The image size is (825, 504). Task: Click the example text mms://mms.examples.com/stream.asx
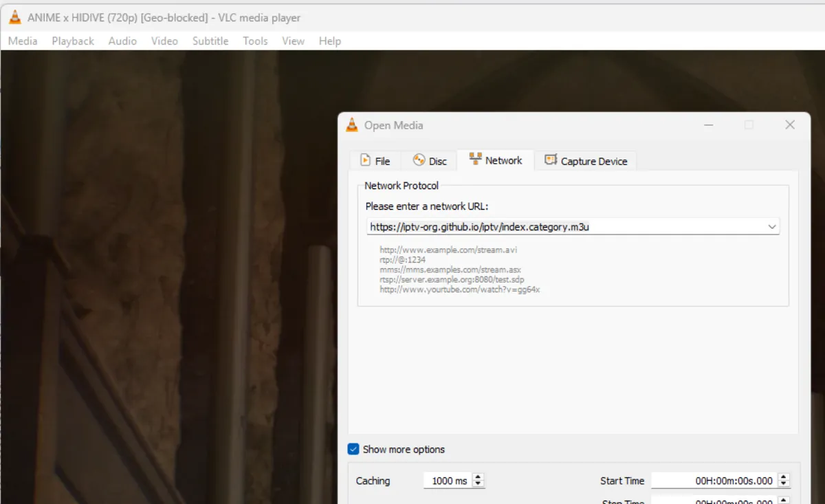pos(450,270)
